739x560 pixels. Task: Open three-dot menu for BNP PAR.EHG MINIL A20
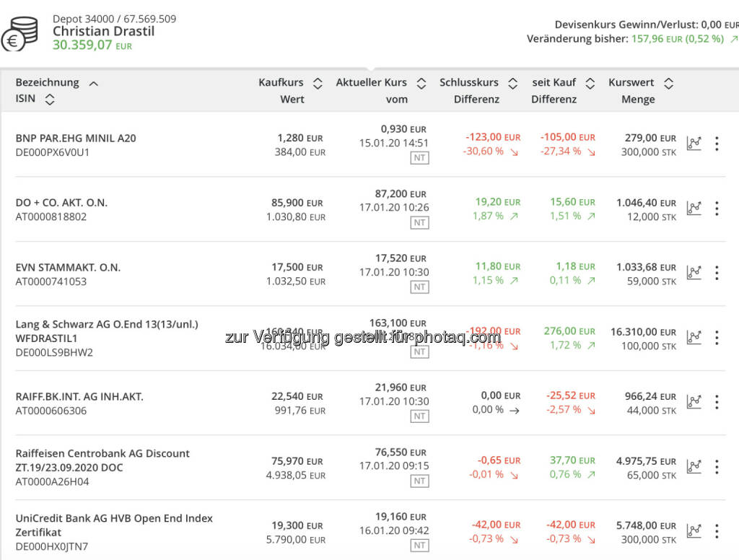tap(716, 144)
